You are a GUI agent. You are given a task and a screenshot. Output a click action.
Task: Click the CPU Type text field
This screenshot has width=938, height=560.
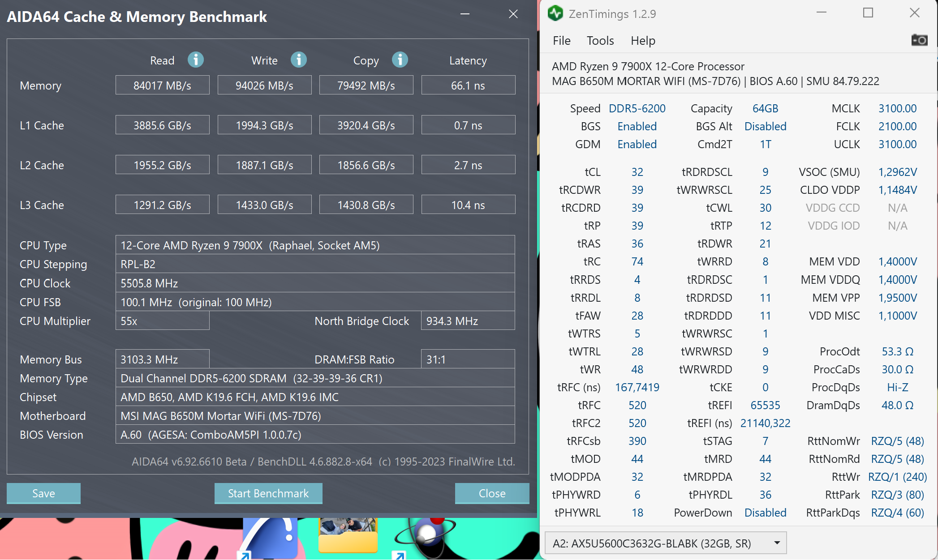click(x=315, y=245)
